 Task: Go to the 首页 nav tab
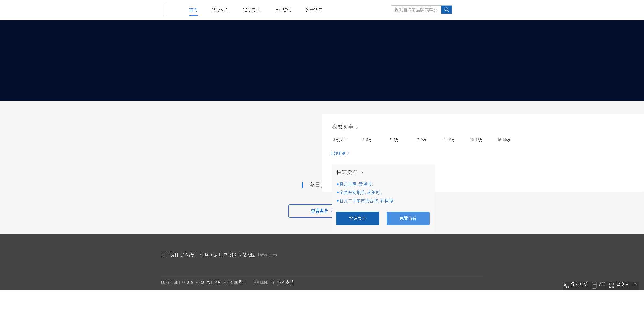tap(193, 10)
